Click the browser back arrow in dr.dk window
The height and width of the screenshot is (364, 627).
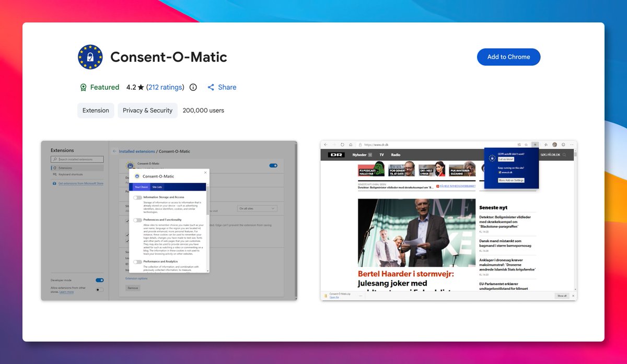(326, 145)
